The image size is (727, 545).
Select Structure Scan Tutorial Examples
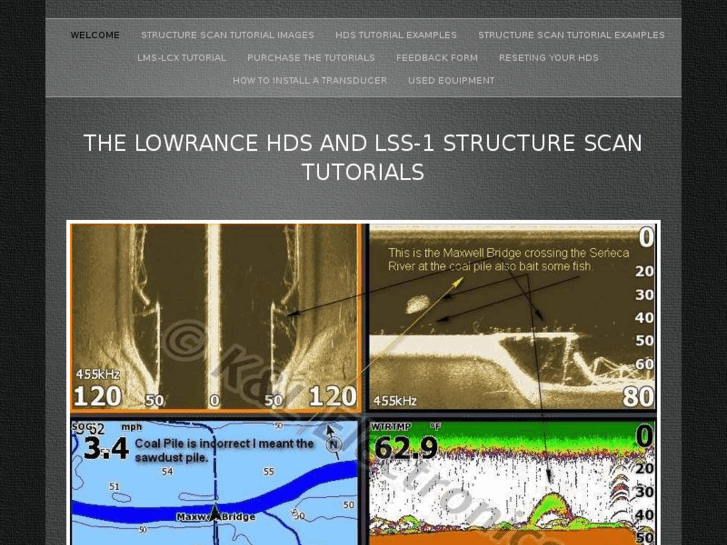(x=571, y=35)
